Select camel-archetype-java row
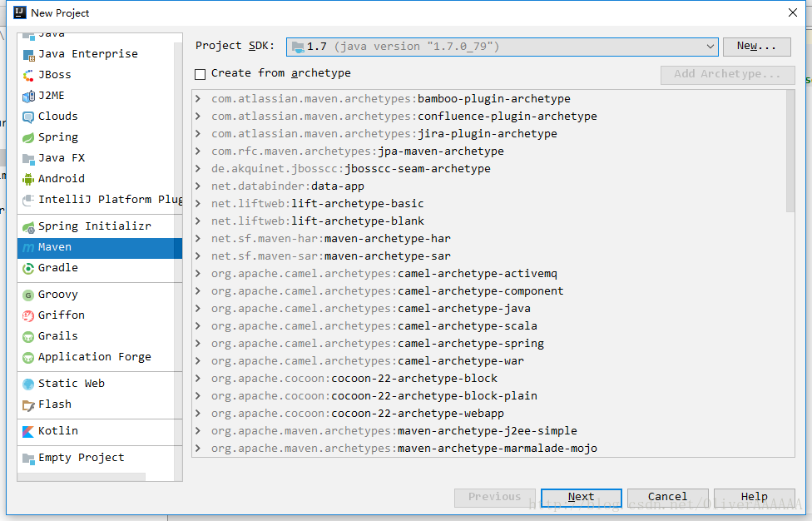 [x=489, y=309]
